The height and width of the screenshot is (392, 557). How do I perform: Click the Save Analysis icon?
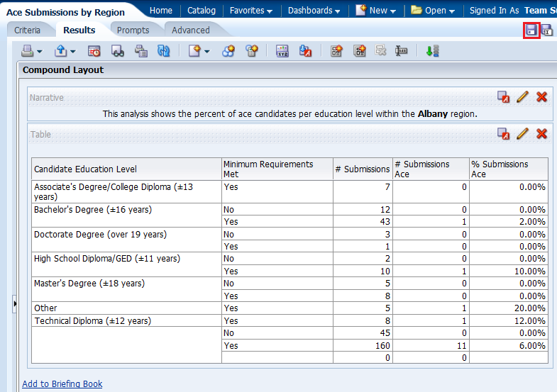click(531, 30)
